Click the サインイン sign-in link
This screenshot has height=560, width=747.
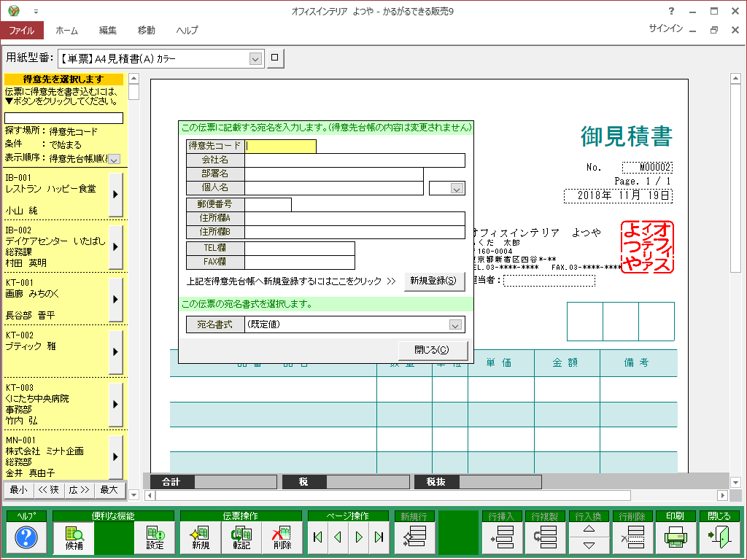click(x=665, y=28)
